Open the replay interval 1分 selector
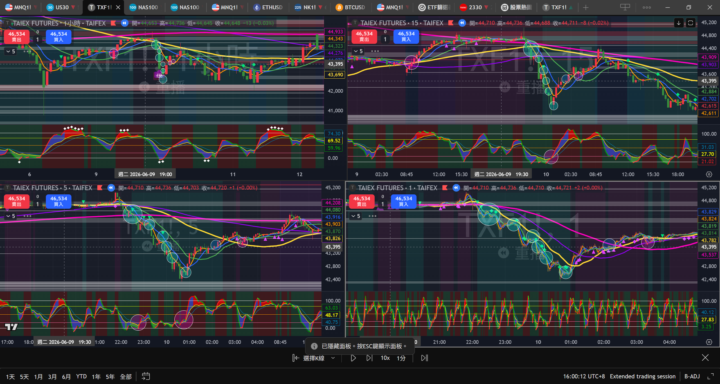Image resolution: width=720 pixels, height=384 pixels. coord(401,358)
